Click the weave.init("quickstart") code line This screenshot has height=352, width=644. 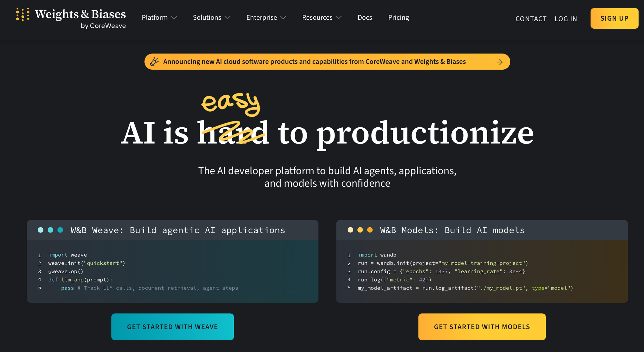pos(87,263)
